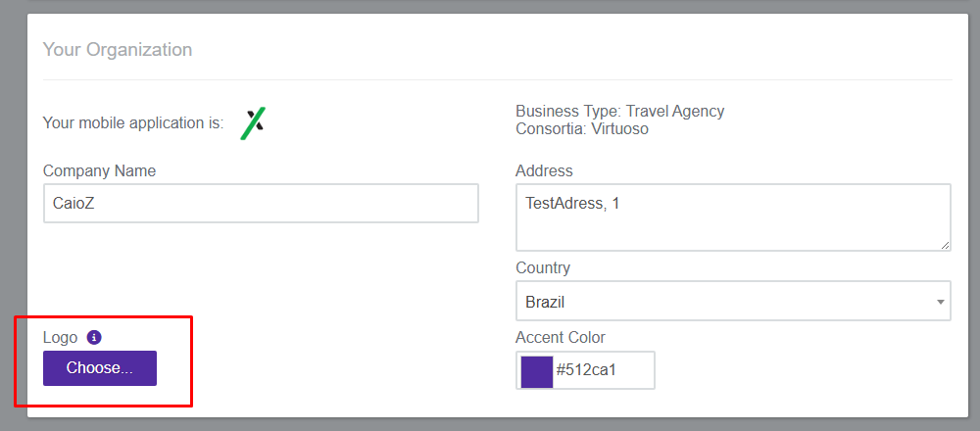Click the Consortia: Virtuoso text
This screenshot has height=431, width=980.
pos(582,129)
